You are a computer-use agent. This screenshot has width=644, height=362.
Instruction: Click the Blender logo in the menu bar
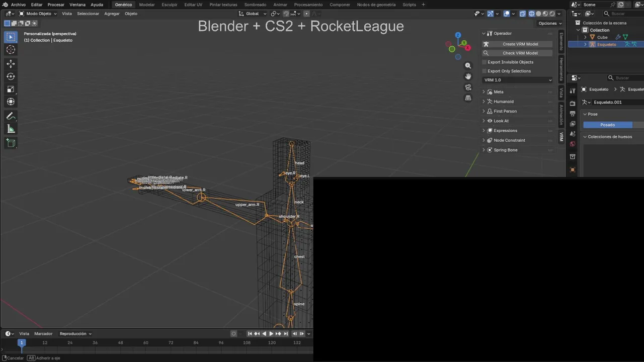(x=5, y=5)
